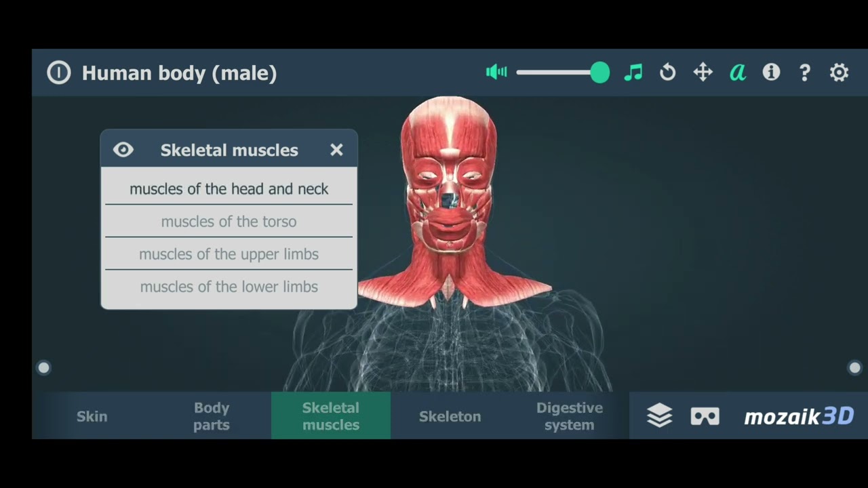Toggle the Skeletal muscles eye visibility icon
Viewport: 868px width, 488px height.
pyautogui.click(x=123, y=150)
